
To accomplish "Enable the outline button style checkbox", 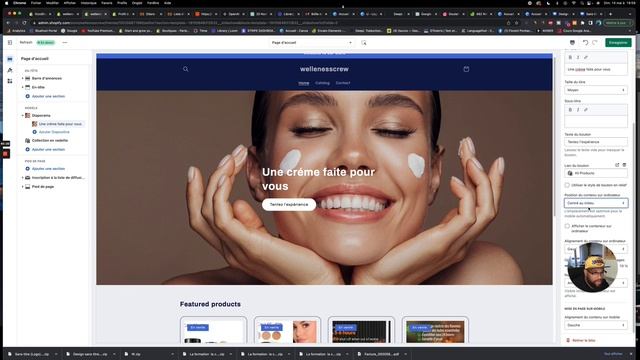I will pyautogui.click(x=567, y=185).
